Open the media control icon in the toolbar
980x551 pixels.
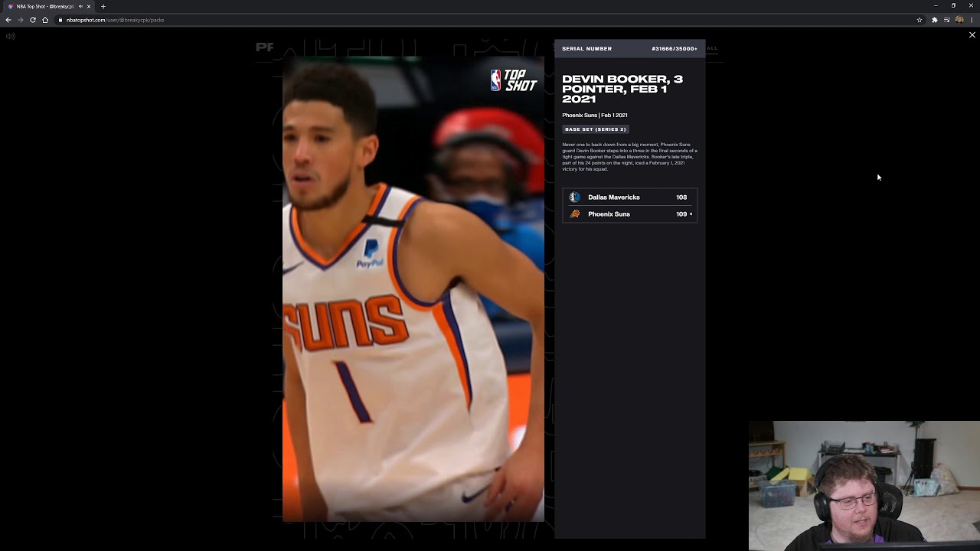pyautogui.click(x=947, y=20)
